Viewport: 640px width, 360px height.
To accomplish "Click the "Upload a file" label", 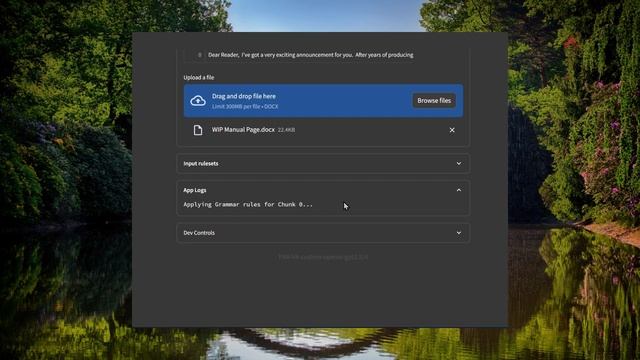I will point(199,78).
